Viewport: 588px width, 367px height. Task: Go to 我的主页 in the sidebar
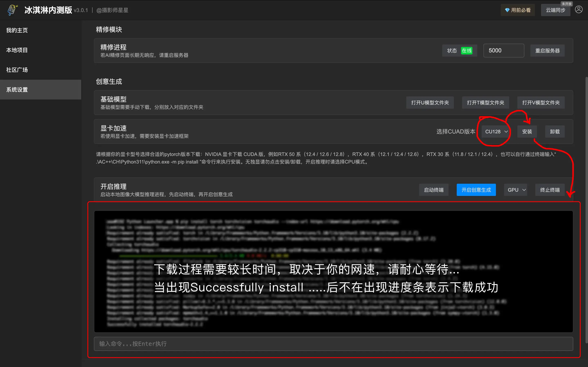17,30
